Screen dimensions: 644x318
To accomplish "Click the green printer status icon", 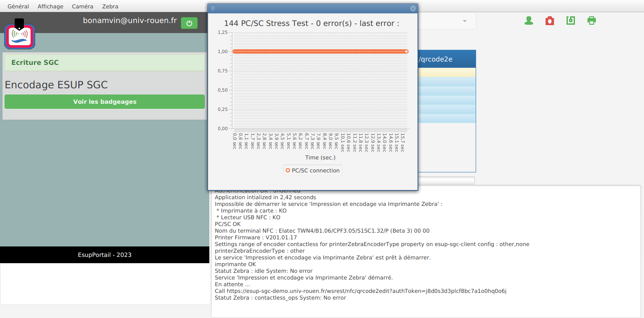I will [x=591, y=21].
